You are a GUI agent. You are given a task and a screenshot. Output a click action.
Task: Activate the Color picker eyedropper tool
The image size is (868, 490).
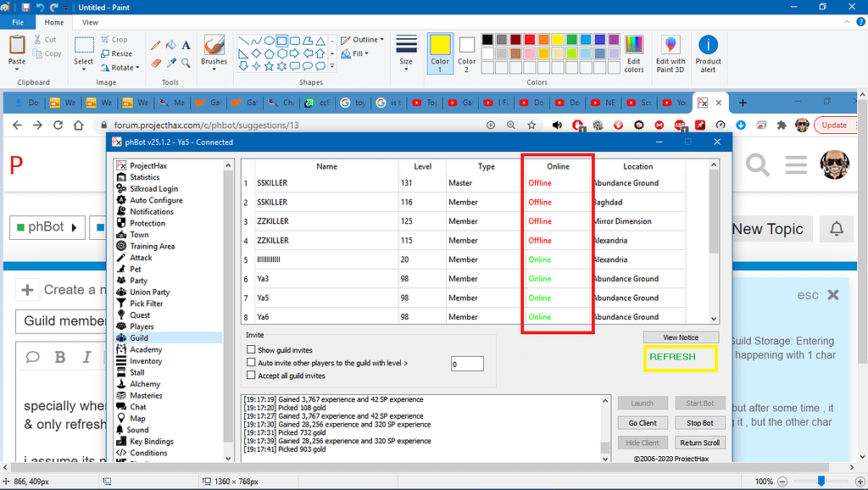[x=171, y=63]
